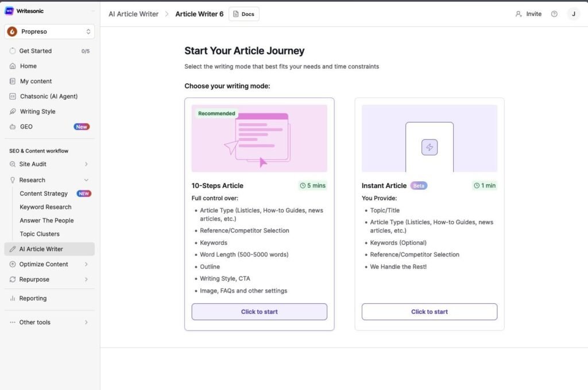Collapse the Research section chevron

click(x=86, y=180)
